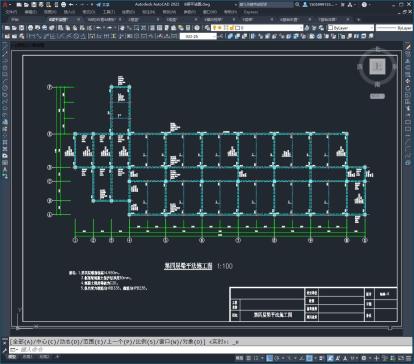Image resolution: width=414 pixels, height=364 pixels.
Task: Click 模型 model space button in status bar
Action: (x=239, y=358)
